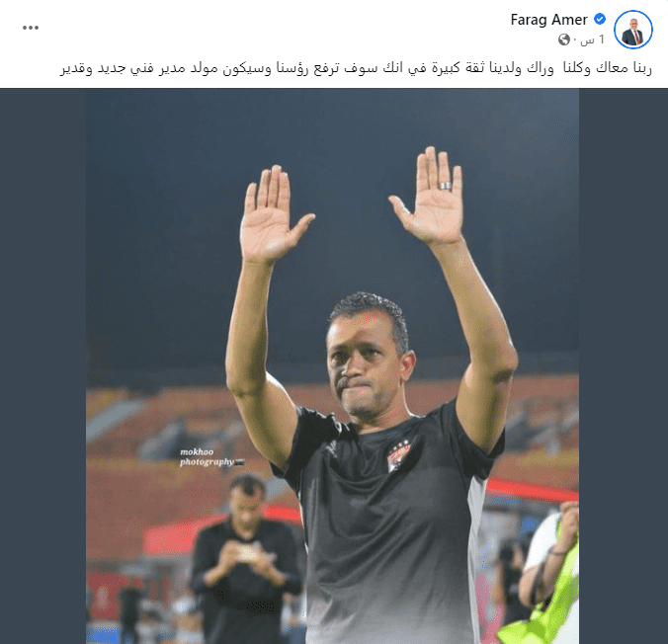Open the three-dots post options menu
This screenshot has width=668, height=644.
(31, 28)
